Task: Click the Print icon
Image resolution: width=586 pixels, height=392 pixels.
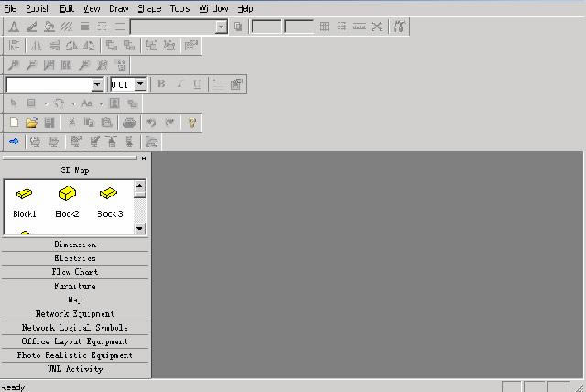Action: [x=129, y=123]
